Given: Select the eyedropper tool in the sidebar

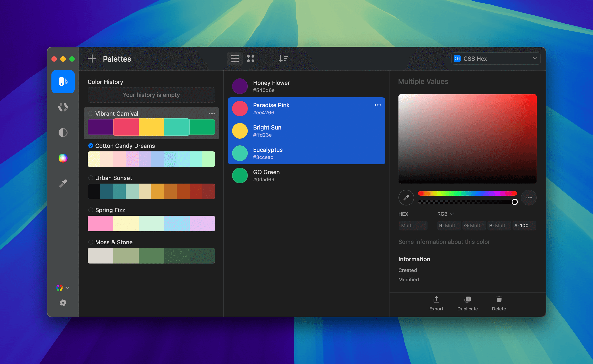Looking at the screenshot, I should 63,183.
